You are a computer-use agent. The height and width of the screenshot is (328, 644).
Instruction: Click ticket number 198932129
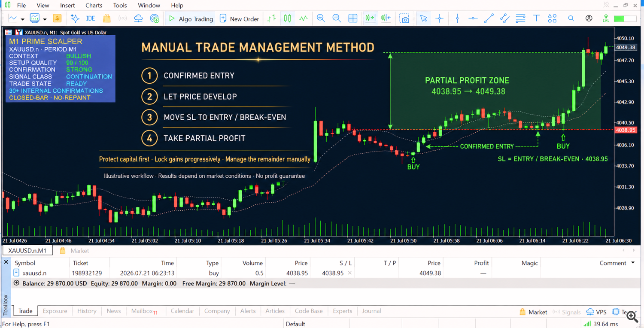87,273
